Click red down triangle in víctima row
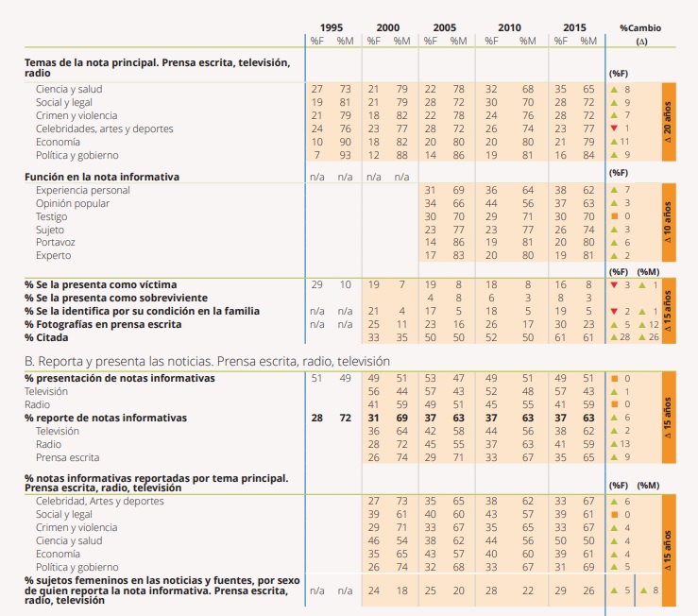 click(614, 284)
